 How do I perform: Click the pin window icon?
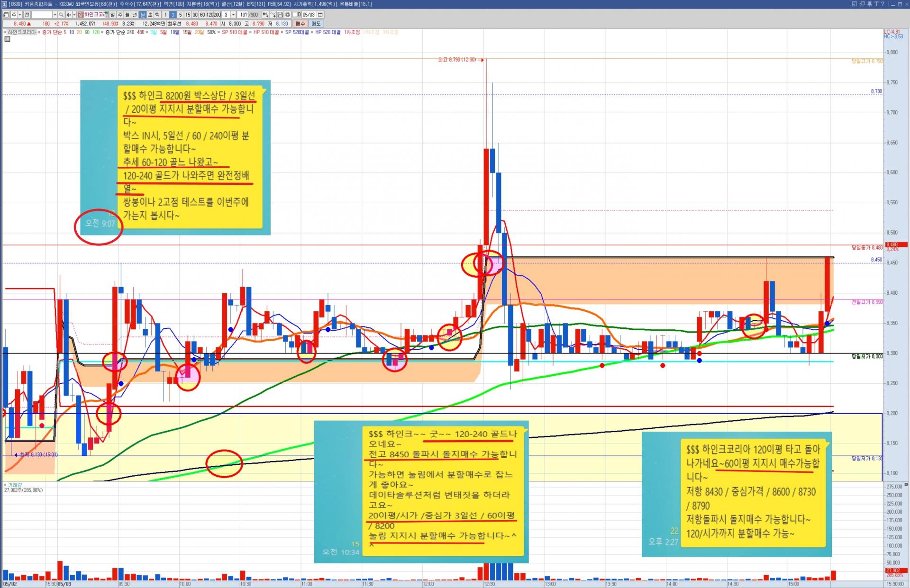[x=870, y=4]
